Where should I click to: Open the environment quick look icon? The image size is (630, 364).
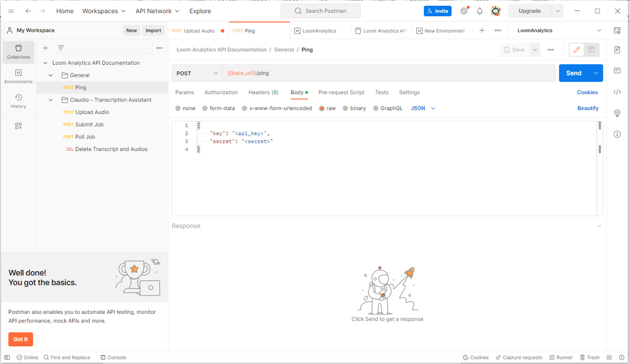coord(617,30)
